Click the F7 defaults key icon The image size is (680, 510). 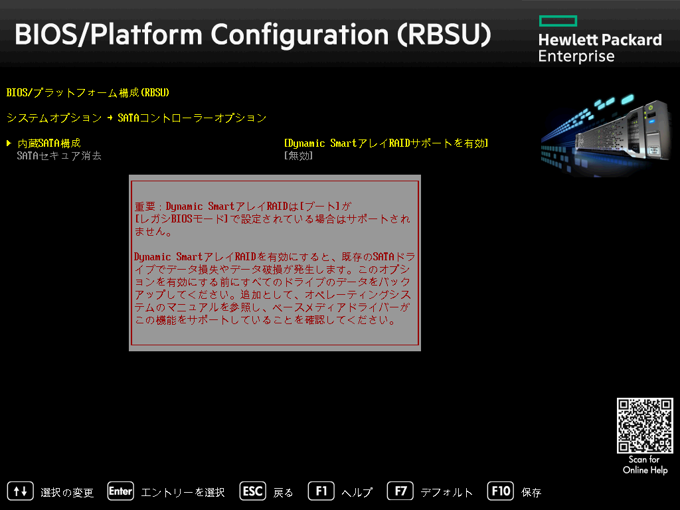pos(400,491)
